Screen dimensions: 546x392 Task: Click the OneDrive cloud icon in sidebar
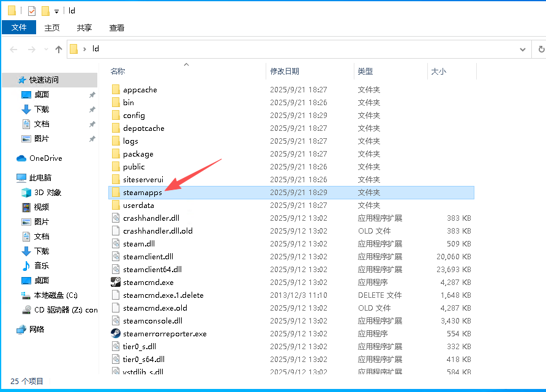(21, 158)
